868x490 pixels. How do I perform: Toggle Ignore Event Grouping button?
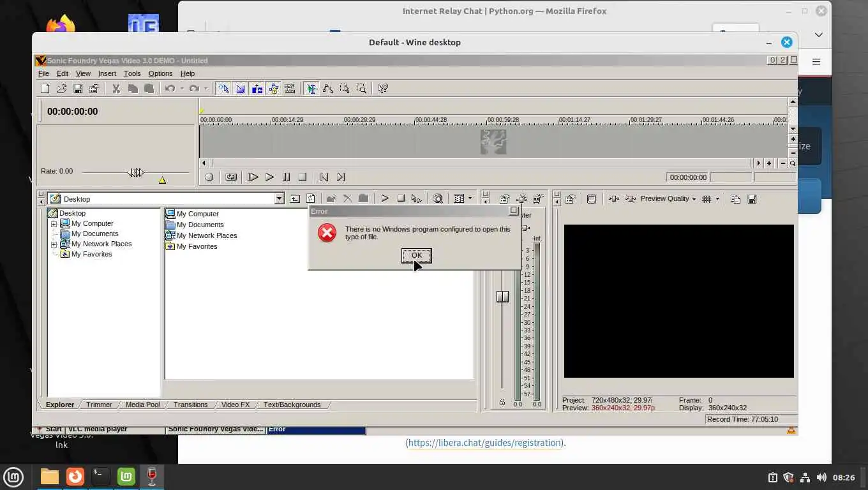pyautogui.click(x=290, y=89)
